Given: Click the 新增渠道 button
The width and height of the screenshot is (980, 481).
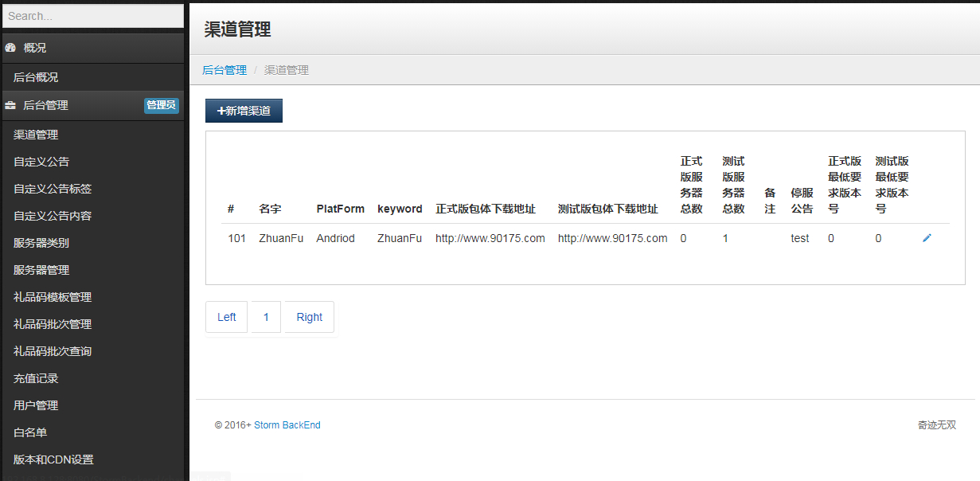Looking at the screenshot, I should (x=244, y=111).
